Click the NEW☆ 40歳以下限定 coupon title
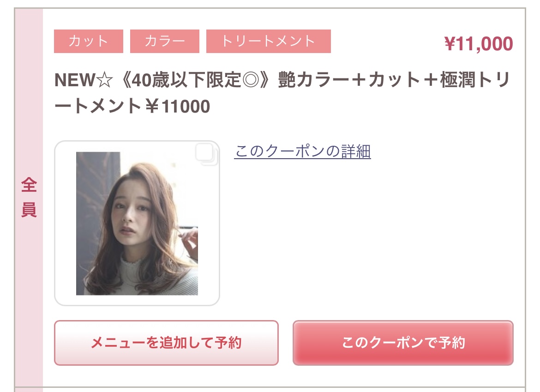 (x=282, y=93)
